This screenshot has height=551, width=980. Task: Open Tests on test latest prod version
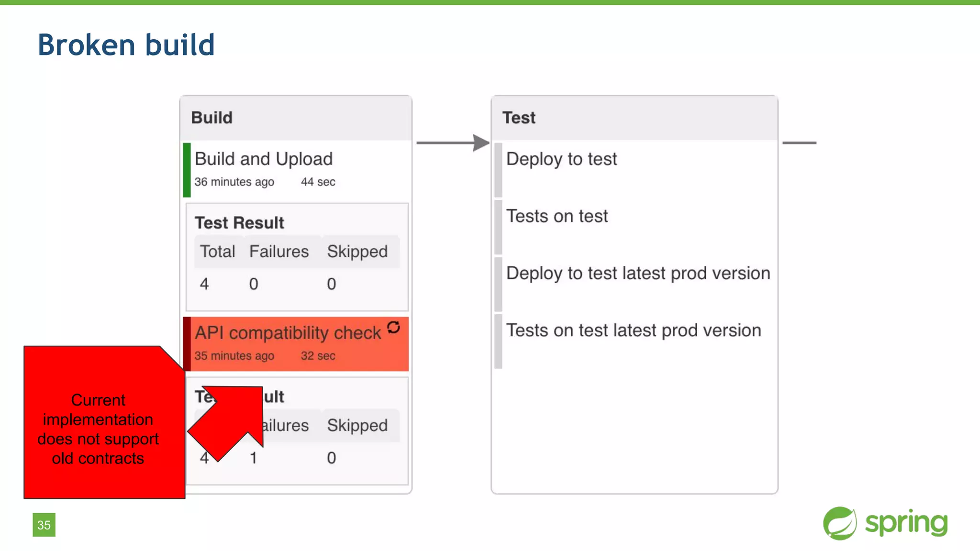[x=634, y=331]
